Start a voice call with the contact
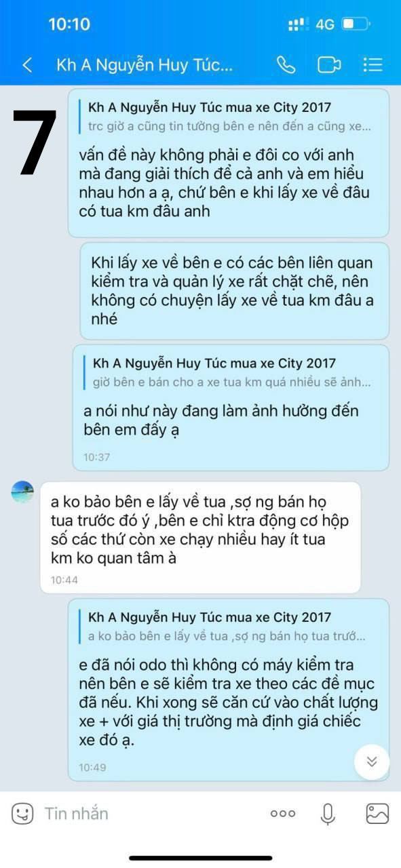The height and width of the screenshot is (868, 401). (x=286, y=65)
